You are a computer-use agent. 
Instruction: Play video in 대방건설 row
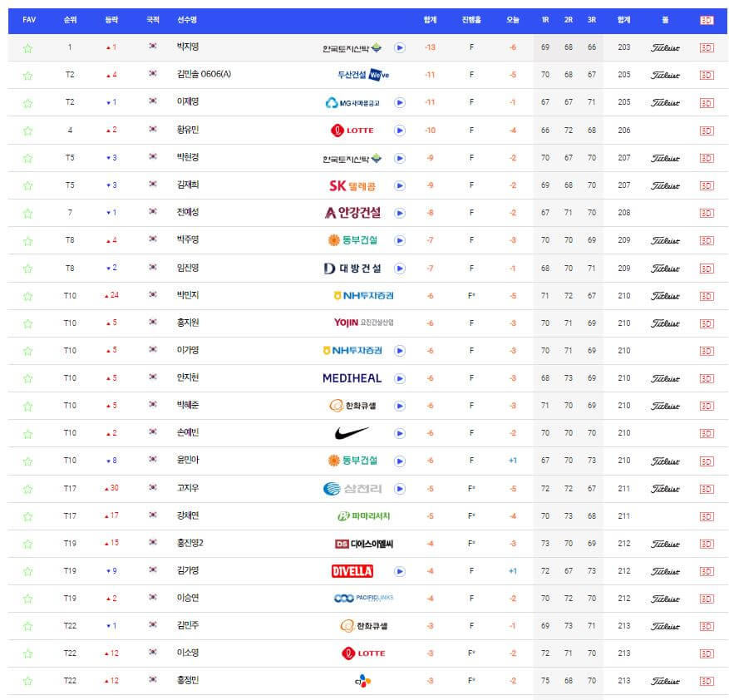click(x=399, y=269)
